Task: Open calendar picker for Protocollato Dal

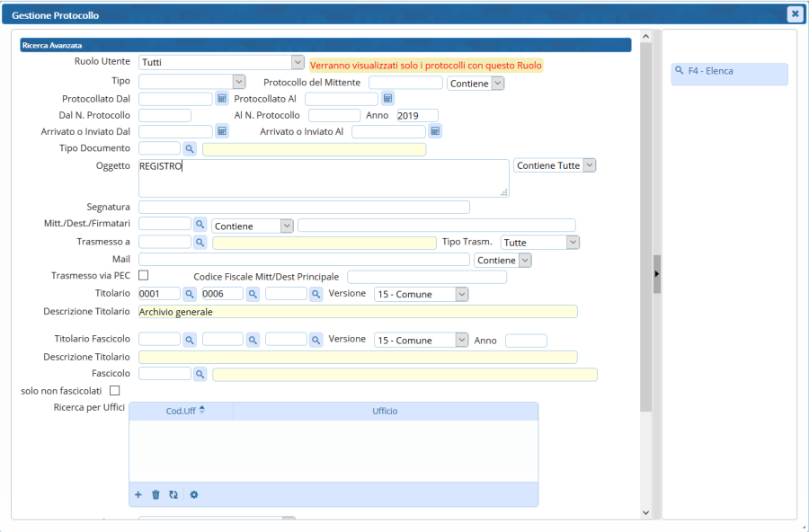Action: (222, 98)
